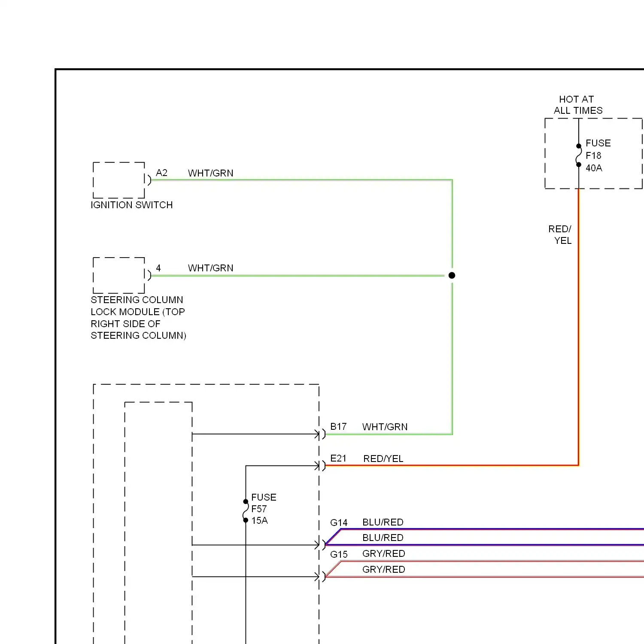The height and width of the screenshot is (644, 644).
Task: Click the RED/YEL label beside E21
Action: pyautogui.click(x=383, y=459)
